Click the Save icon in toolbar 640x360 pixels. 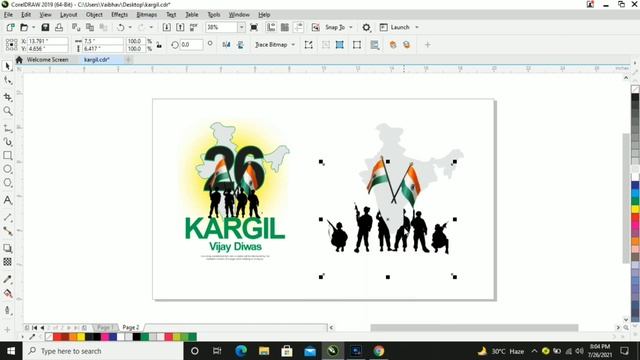45,27
